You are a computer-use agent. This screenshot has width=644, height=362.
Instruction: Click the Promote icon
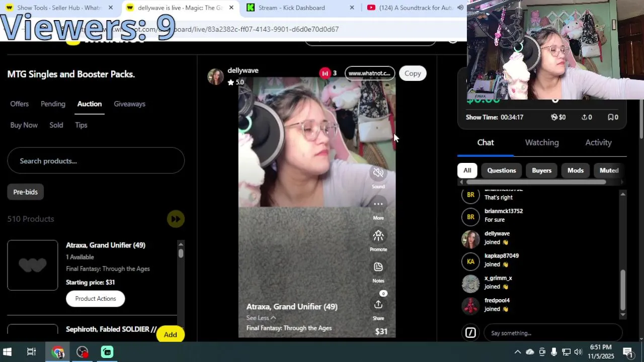coord(378,235)
